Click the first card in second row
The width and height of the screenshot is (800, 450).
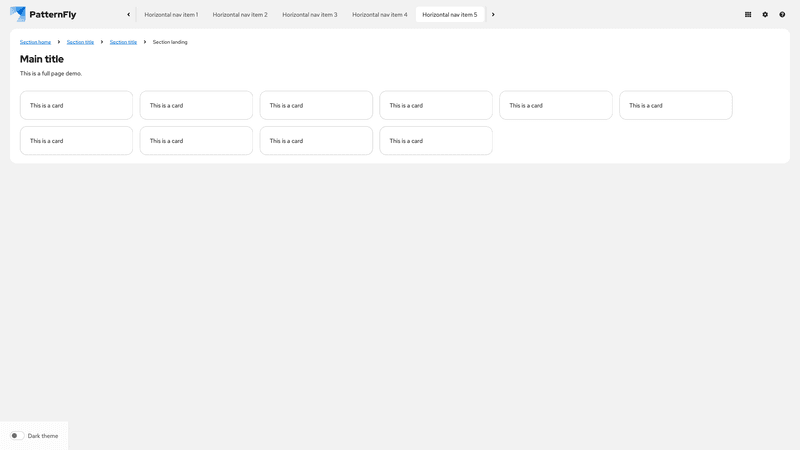[x=76, y=141]
